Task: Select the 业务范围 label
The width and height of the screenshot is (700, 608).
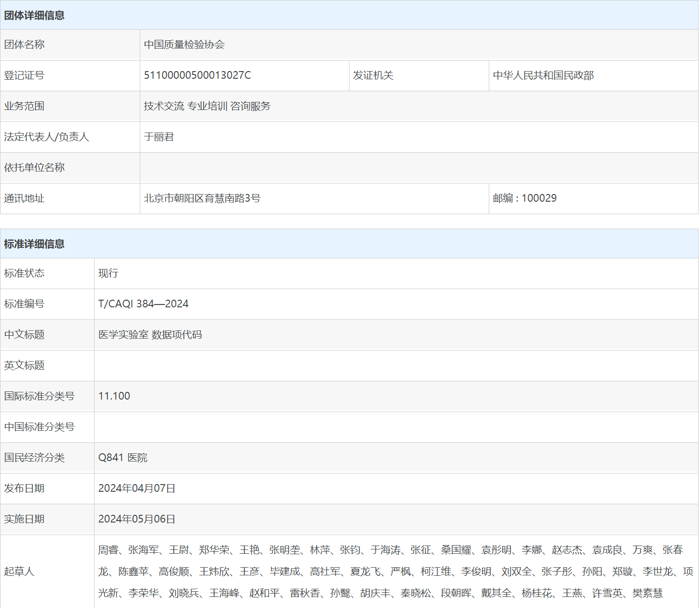Action: coord(24,106)
